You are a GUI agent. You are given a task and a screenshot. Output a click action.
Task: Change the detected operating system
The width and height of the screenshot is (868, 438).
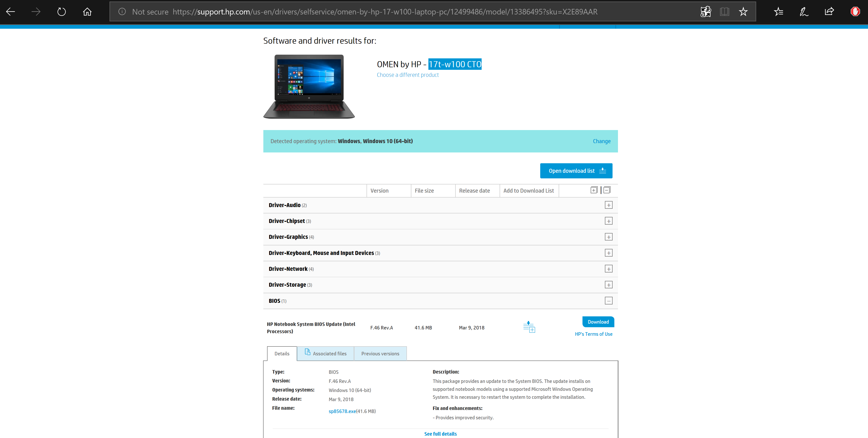(601, 141)
